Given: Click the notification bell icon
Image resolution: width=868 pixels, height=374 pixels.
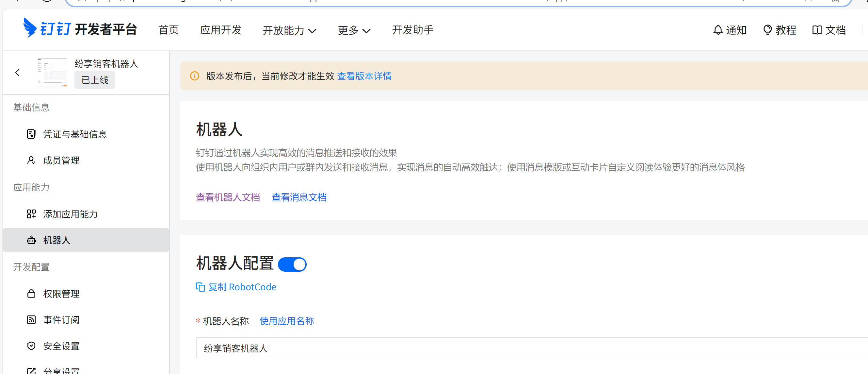Looking at the screenshot, I should [x=718, y=30].
